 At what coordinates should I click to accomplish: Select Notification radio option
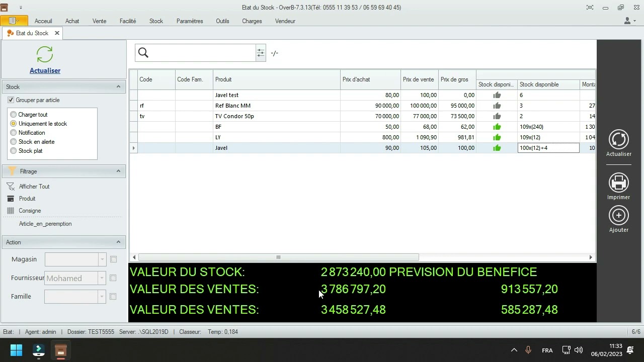14,133
